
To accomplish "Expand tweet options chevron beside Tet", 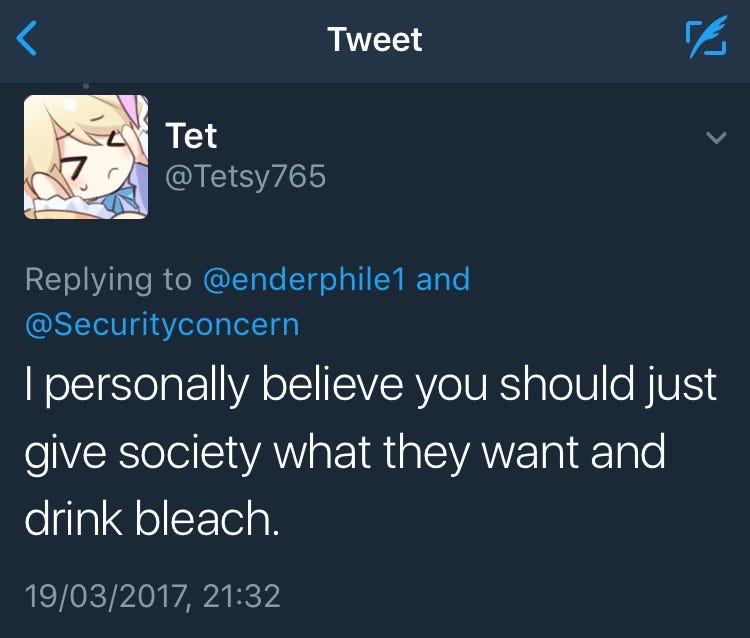I will (x=716, y=138).
